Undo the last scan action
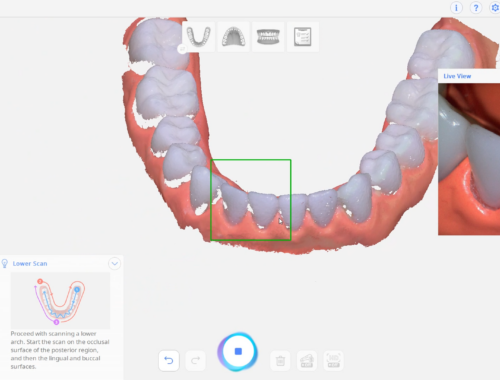 [x=169, y=360]
